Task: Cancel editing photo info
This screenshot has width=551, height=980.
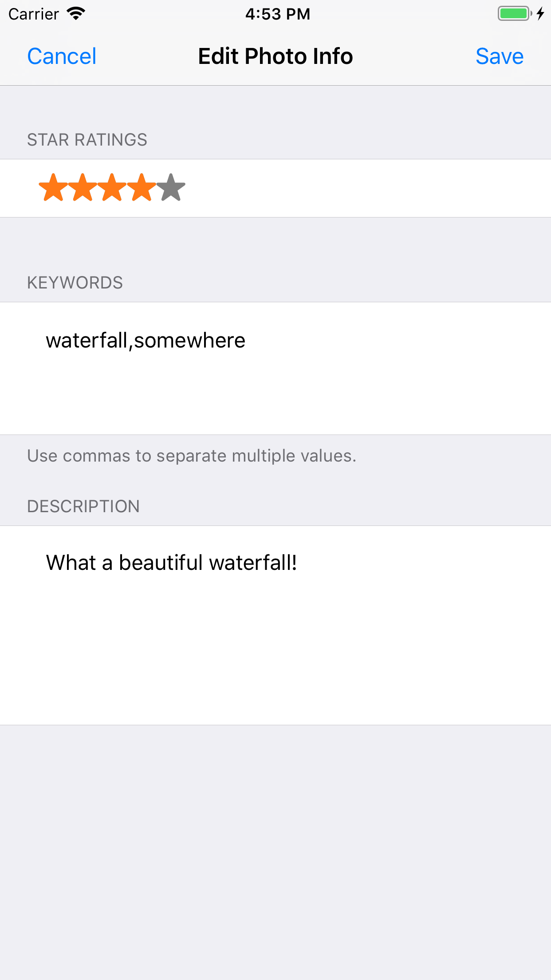Action: pyautogui.click(x=62, y=56)
